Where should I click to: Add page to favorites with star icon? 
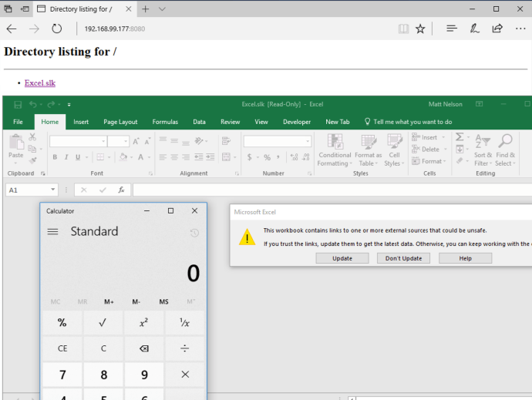coord(420,29)
